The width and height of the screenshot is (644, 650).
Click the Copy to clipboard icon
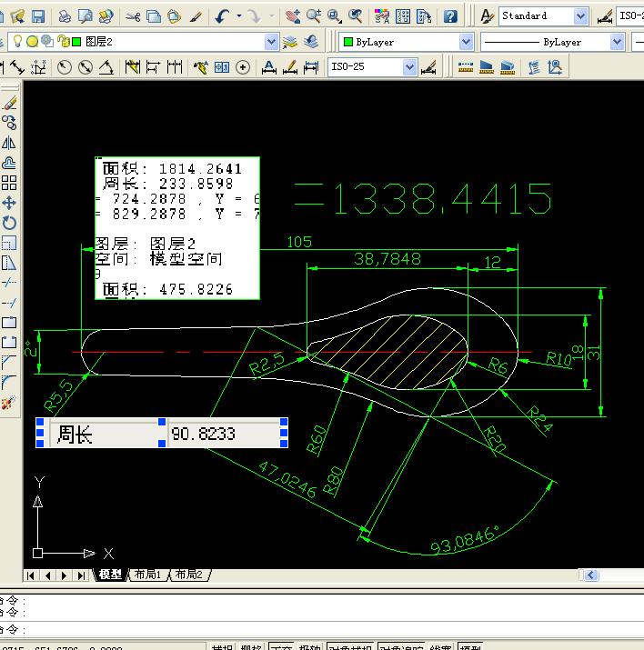pos(154,16)
